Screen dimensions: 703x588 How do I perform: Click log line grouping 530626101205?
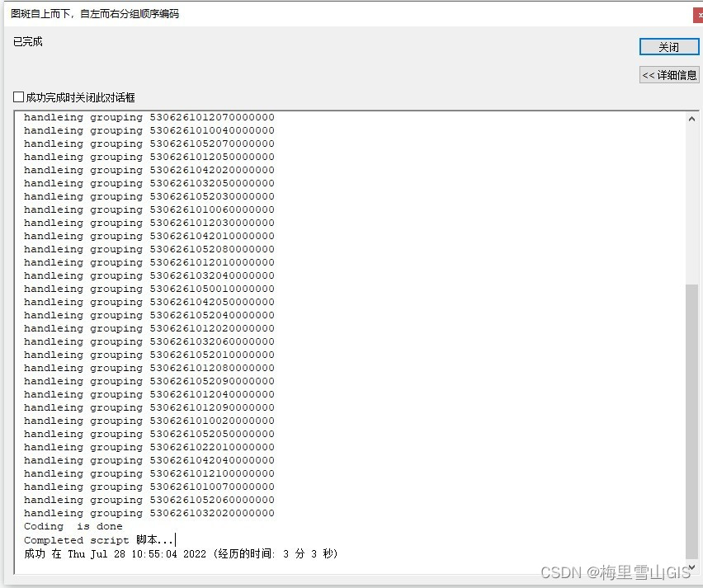click(x=149, y=157)
